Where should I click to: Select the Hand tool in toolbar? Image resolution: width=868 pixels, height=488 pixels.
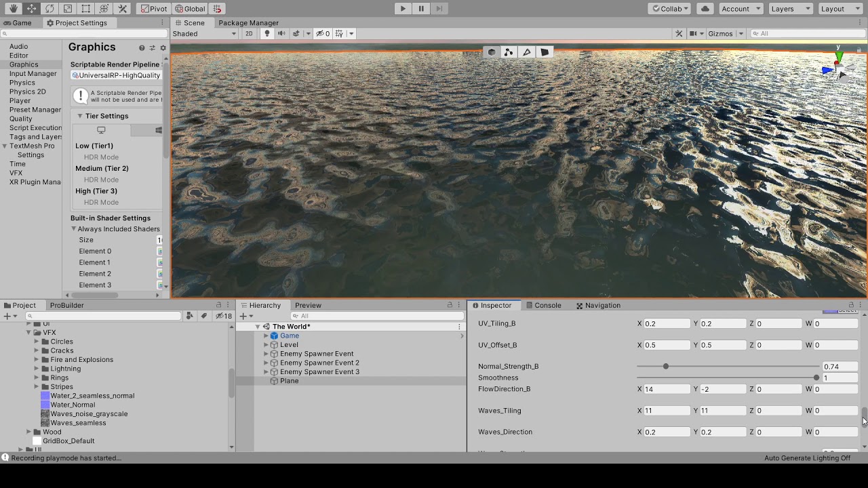pos(13,9)
